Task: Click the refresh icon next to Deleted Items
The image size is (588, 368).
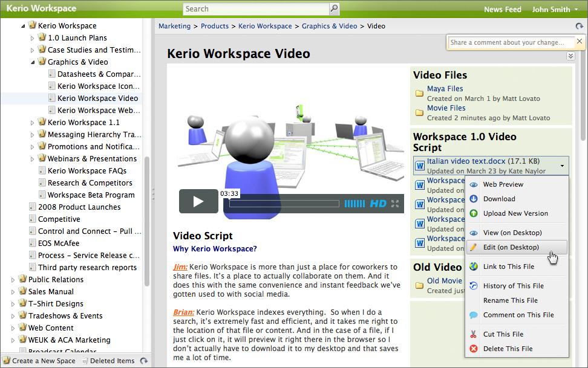Action: coord(143,361)
